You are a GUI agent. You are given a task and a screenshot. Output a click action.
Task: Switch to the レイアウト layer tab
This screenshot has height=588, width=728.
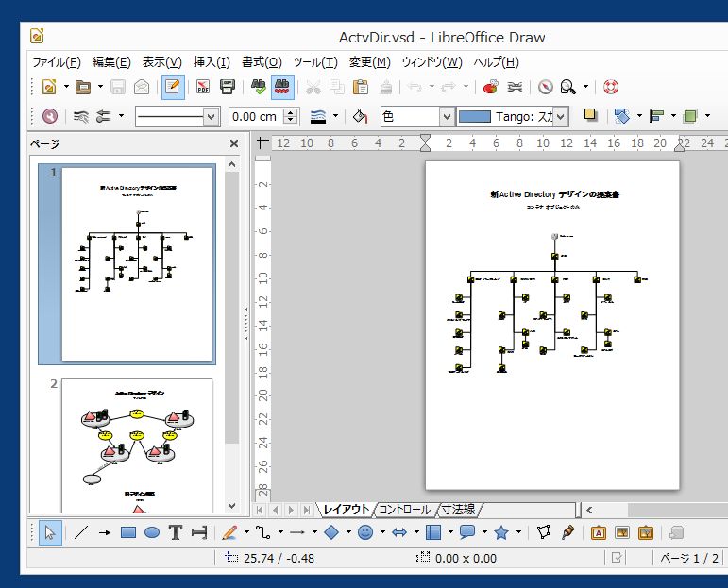coord(347,510)
